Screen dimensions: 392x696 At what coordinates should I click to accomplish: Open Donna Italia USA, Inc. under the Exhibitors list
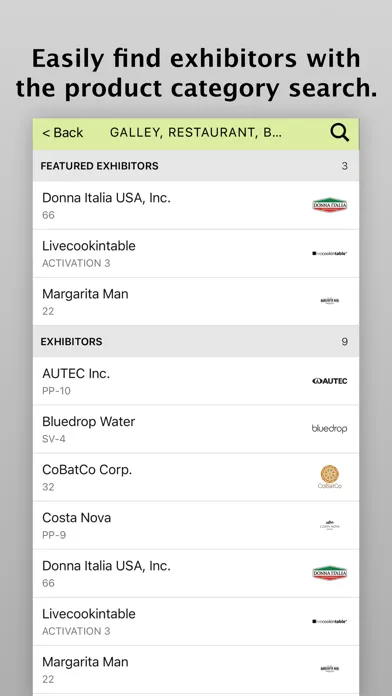point(196,573)
